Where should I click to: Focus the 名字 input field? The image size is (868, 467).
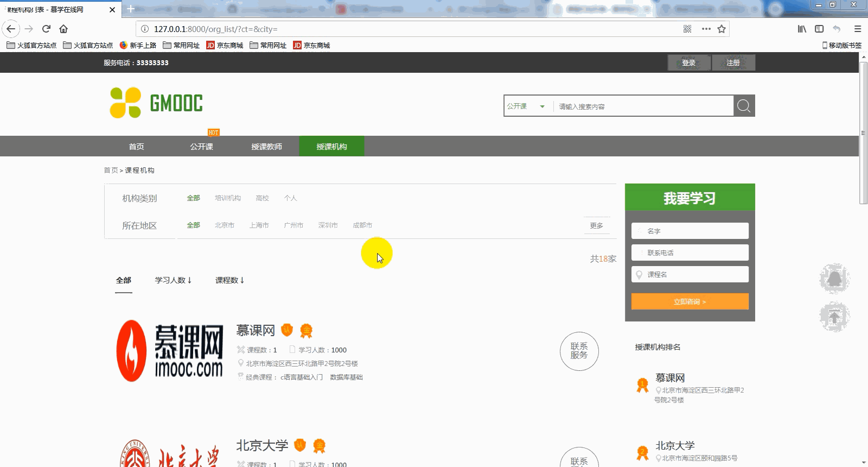tap(690, 231)
